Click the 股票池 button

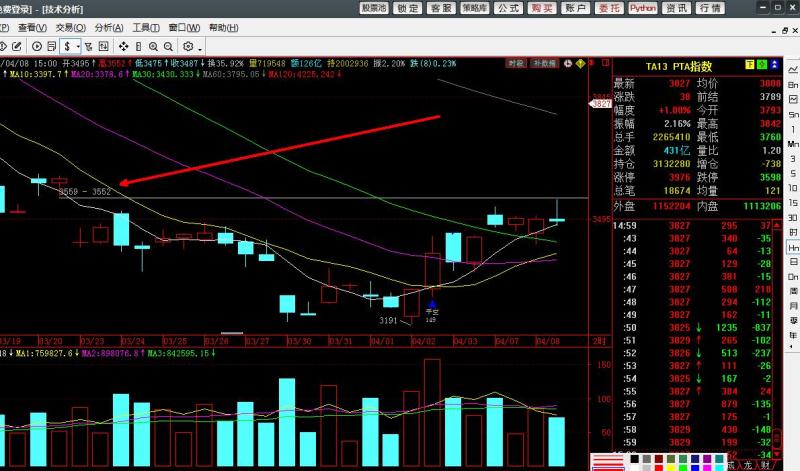tap(374, 8)
